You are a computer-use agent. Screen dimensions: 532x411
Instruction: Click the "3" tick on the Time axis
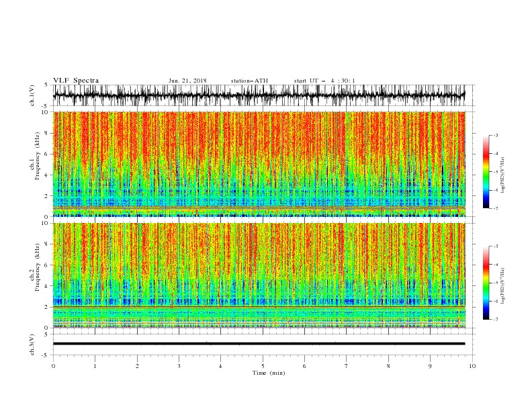pos(179,366)
